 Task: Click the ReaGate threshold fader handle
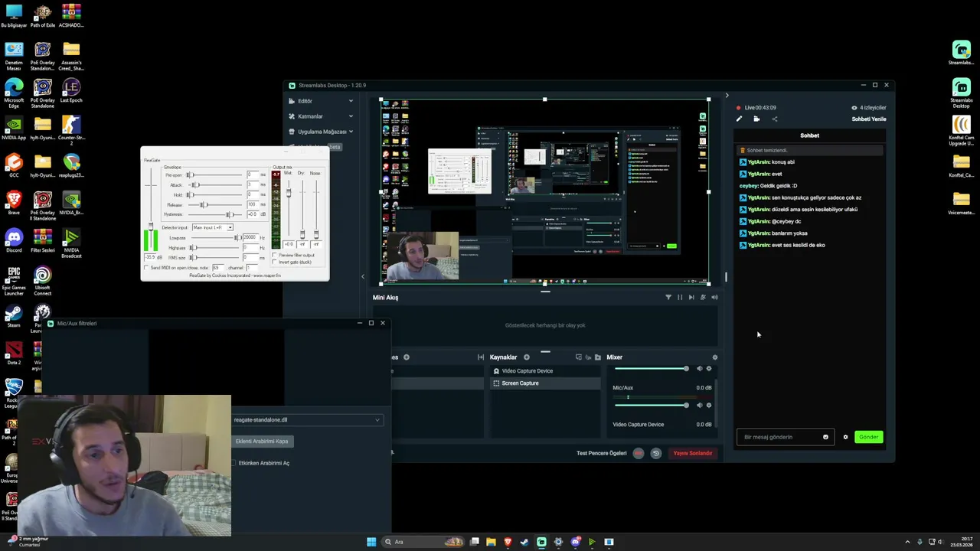tap(151, 227)
